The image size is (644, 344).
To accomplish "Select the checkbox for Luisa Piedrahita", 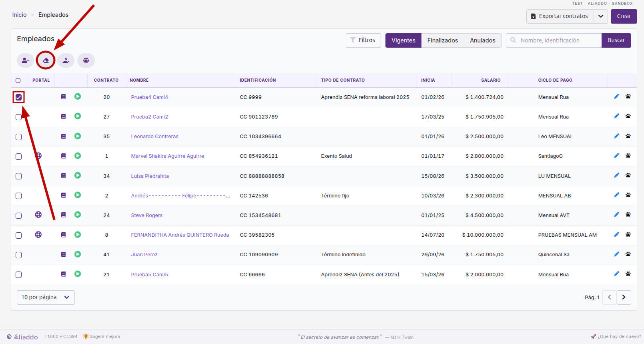I will coord(19,176).
